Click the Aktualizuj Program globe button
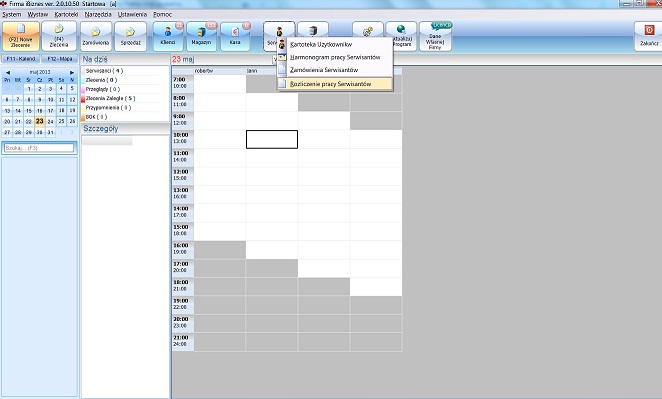The image size is (662, 399). pos(401,36)
